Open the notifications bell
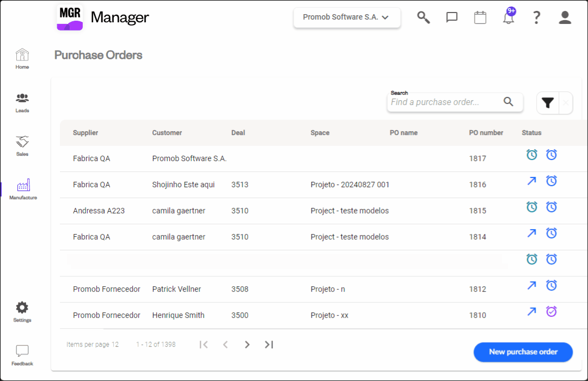 [x=509, y=16]
